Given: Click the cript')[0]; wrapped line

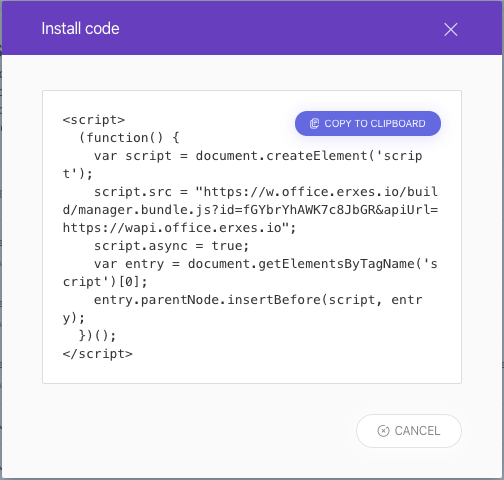Looking at the screenshot, I should 105,282.
